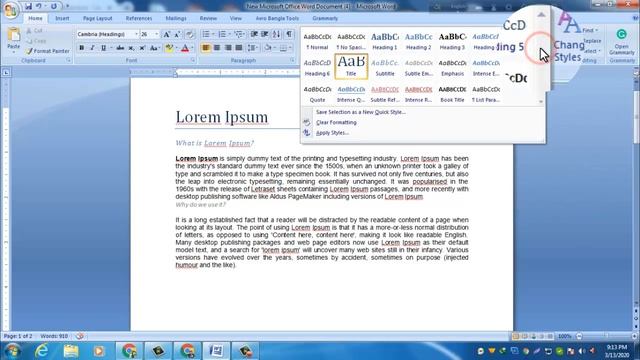This screenshot has height=360, width=640.
Task: Click the Grow Font icon
Action: coord(167,34)
